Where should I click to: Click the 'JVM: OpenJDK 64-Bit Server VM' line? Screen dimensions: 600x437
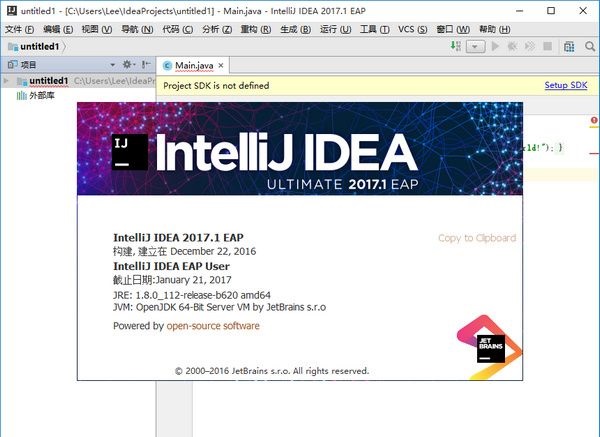[219, 307]
